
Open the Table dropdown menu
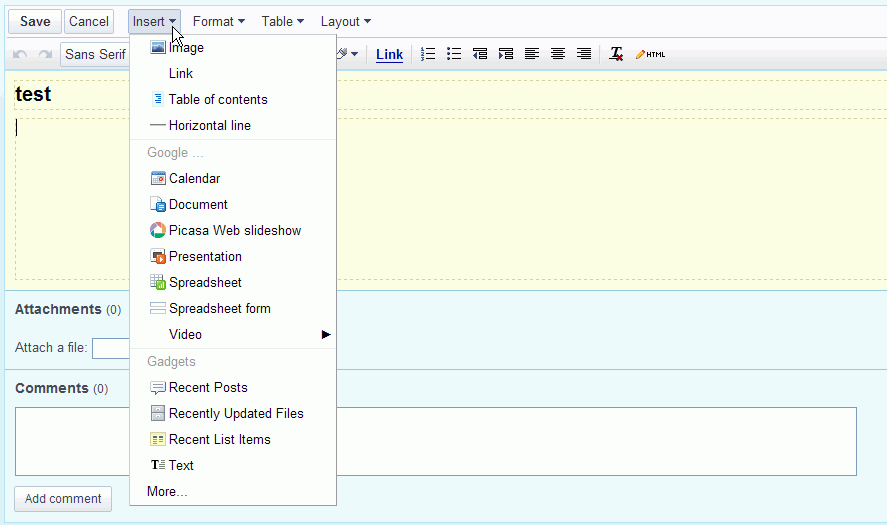pos(282,21)
